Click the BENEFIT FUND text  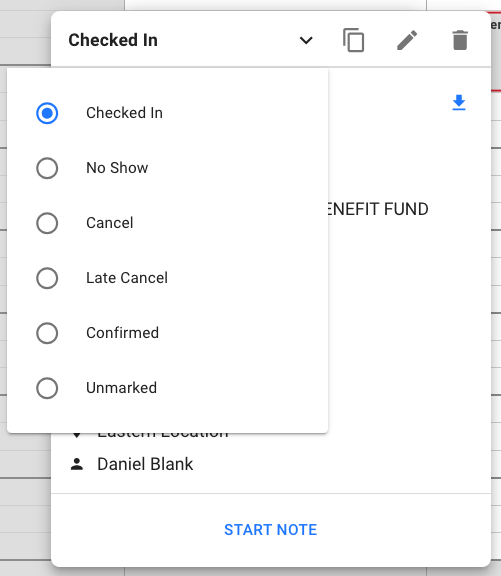pos(378,209)
